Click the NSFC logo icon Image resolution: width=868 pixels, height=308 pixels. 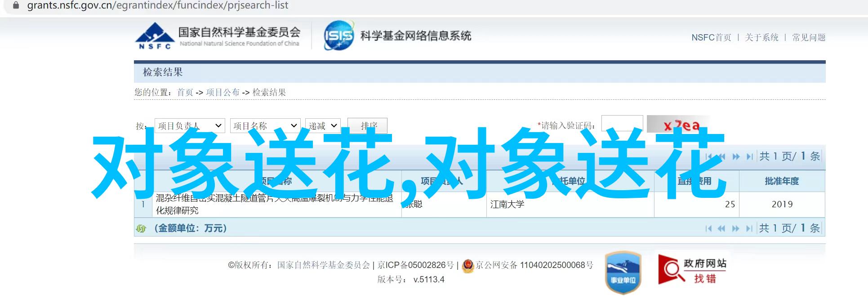[x=154, y=36]
